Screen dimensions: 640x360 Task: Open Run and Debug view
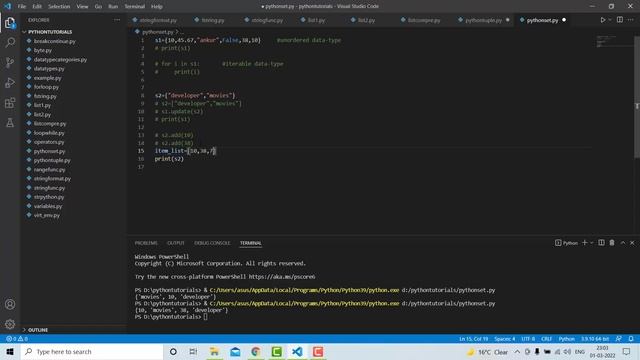click(x=10, y=82)
